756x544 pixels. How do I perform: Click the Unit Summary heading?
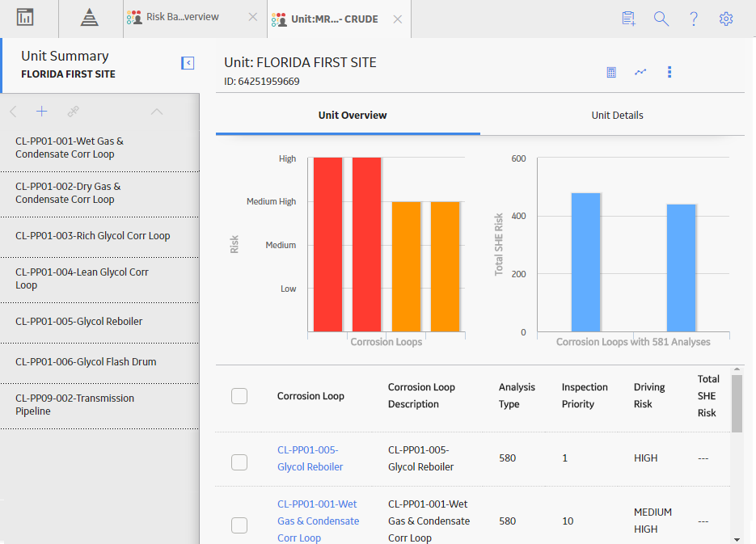pyautogui.click(x=65, y=56)
